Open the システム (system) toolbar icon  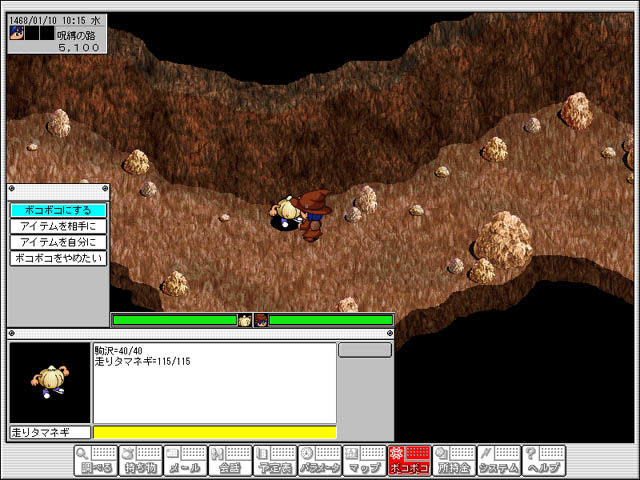click(x=499, y=460)
